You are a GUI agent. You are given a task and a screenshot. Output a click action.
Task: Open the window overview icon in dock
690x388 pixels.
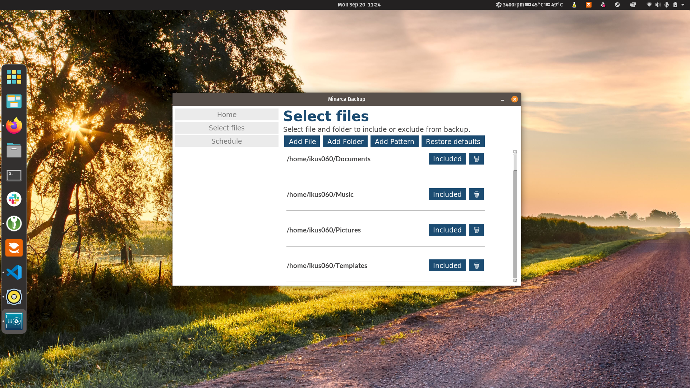(14, 102)
